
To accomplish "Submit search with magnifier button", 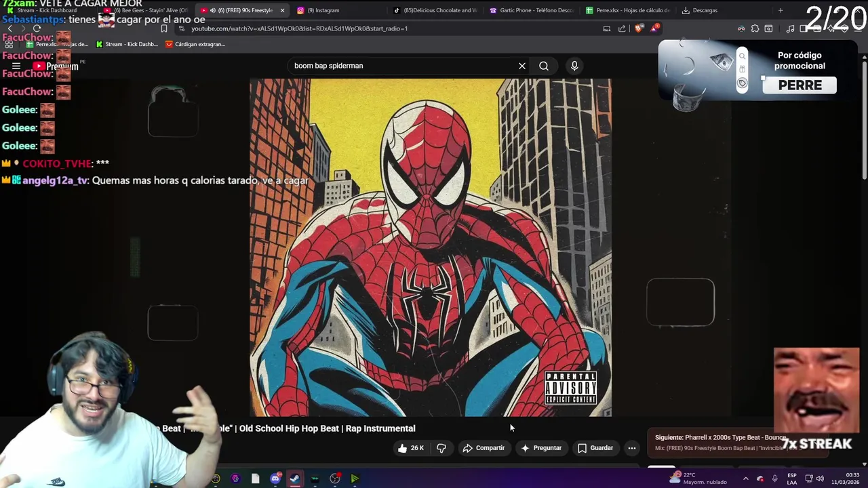I will (x=544, y=66).
